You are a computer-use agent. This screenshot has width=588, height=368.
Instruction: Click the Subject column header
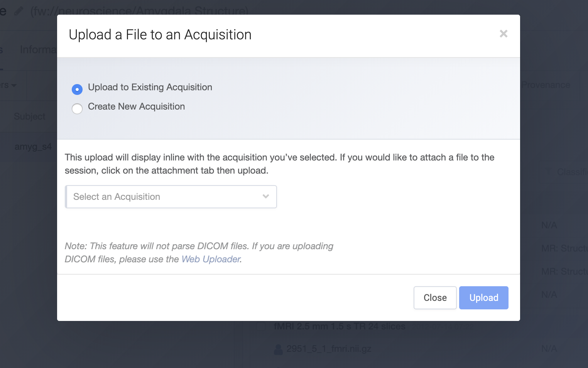click(29, 116)
